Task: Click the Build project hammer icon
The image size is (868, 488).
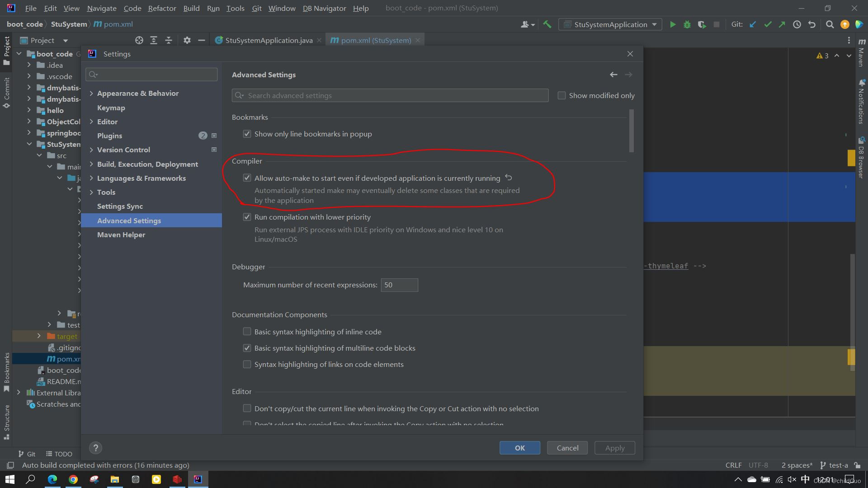Action: pyautogui.click(x=547, y=24)
